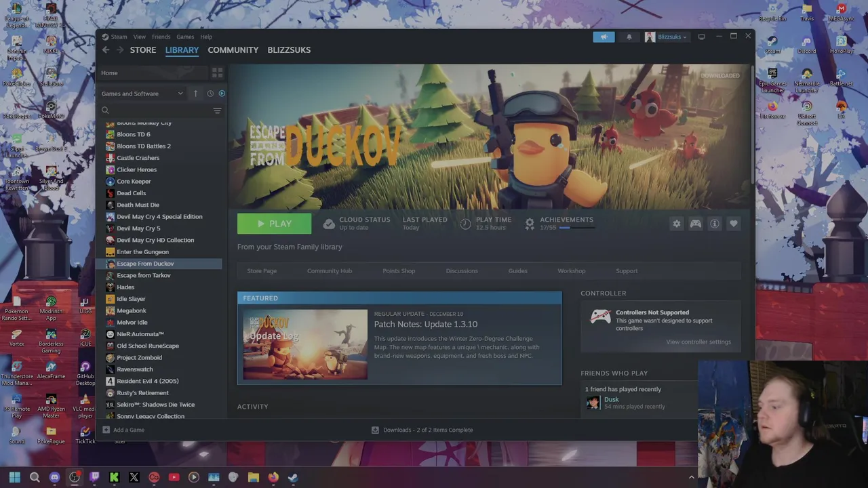The image size is (868, 488).
Task: Open the Discussions link
Action: (x=462, y=270)
